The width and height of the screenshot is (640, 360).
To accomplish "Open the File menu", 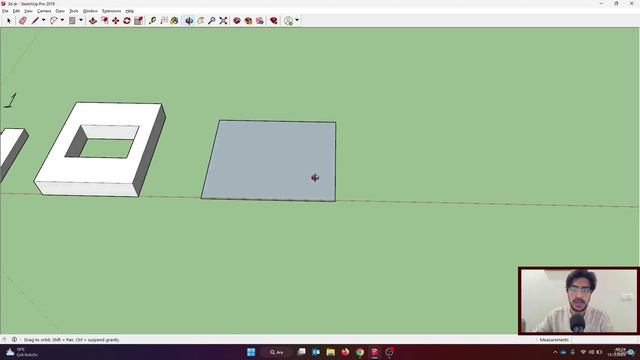I will (5, 11).
